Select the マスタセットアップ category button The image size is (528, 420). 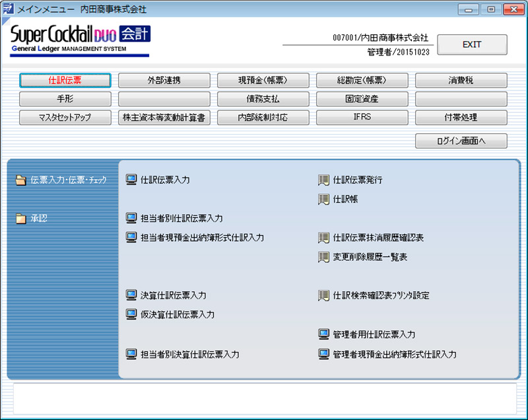point(65,118)
